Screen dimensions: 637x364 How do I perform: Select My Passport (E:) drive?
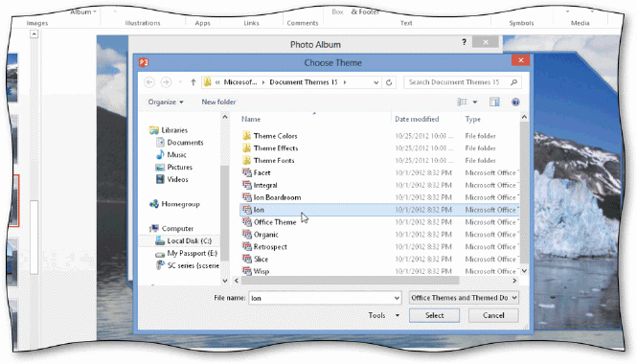(192, 253)
